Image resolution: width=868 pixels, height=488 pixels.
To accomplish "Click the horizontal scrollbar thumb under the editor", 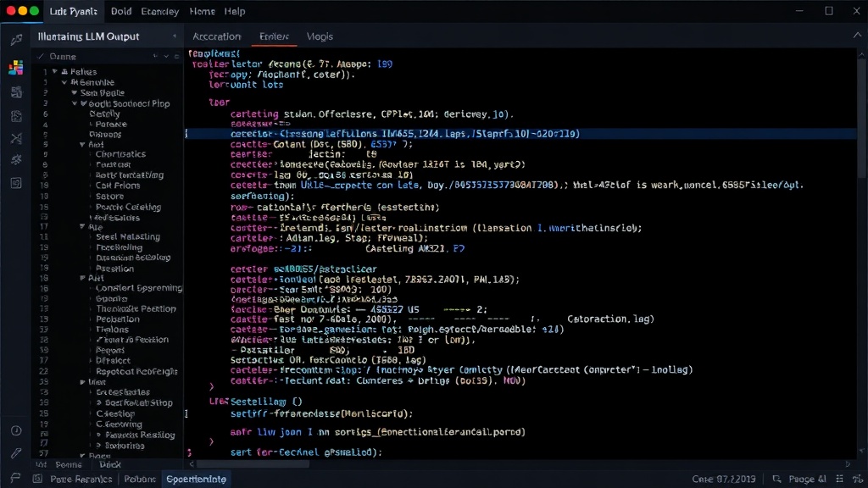I will pyautogui.click(x=253, y=464).
